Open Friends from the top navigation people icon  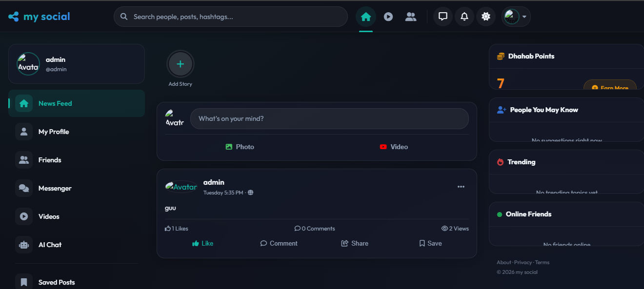pyautogui.click(x=411, y=17)
